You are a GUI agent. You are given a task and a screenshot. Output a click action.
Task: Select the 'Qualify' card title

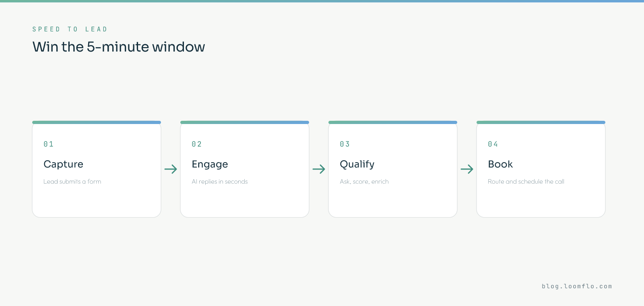click(357, 164)
